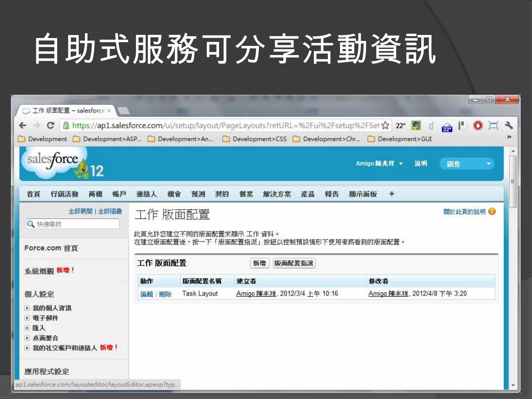Switch to the 行銷活動 tab
532x399 pixels.
pos(64,194)
